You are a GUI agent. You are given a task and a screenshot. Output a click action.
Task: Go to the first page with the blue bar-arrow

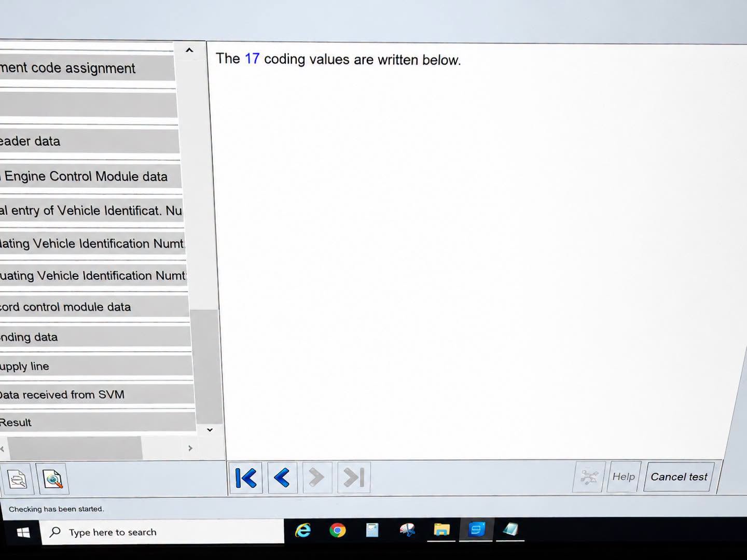coord(246,478)
